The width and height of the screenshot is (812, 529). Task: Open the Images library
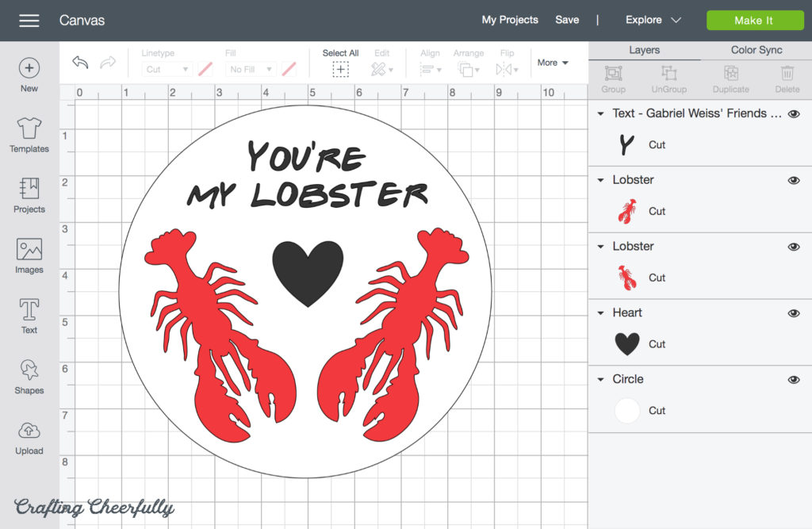[29, 256]
